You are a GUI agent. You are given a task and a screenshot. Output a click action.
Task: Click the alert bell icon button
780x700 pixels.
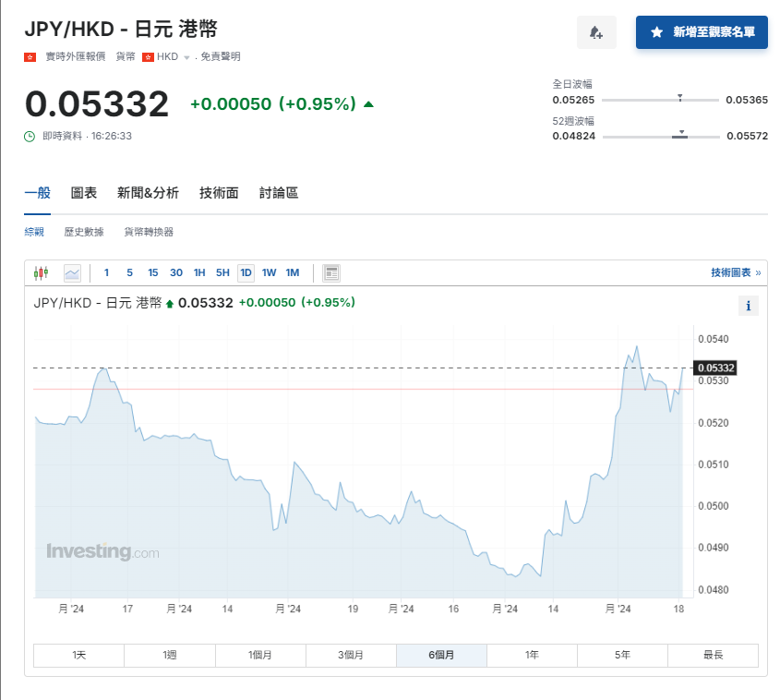coord(596,32)
